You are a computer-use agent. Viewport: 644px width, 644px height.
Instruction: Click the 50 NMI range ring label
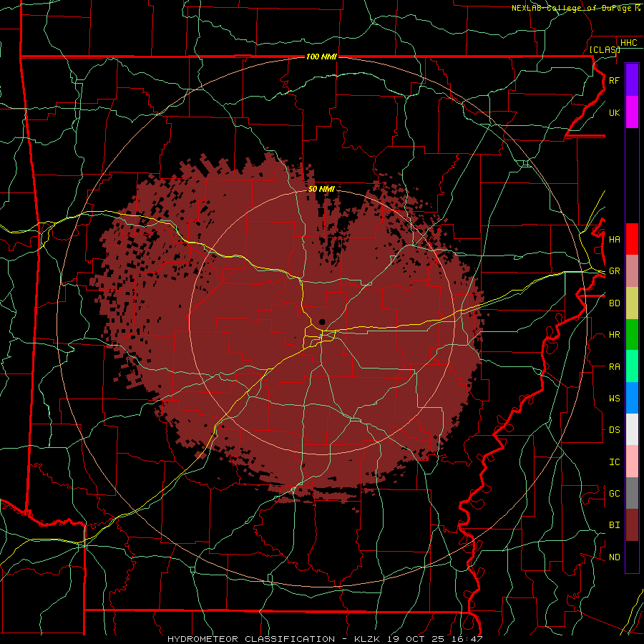(321, 189)
